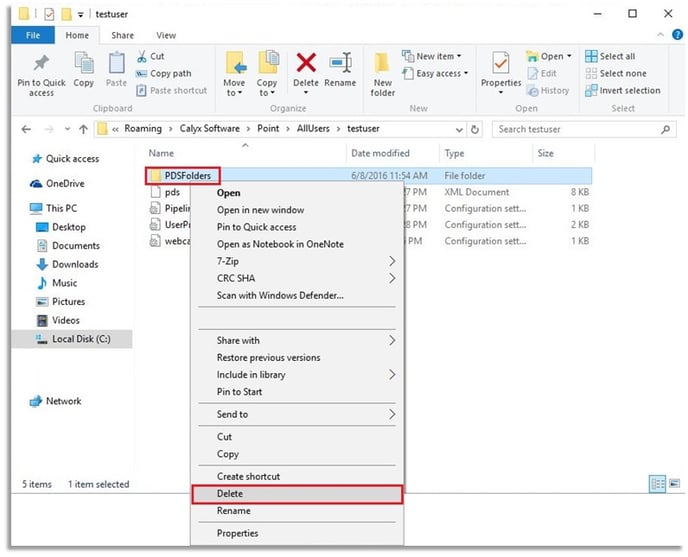
Task: Expand the Send to submenu
Action: [x=392, y=414]
